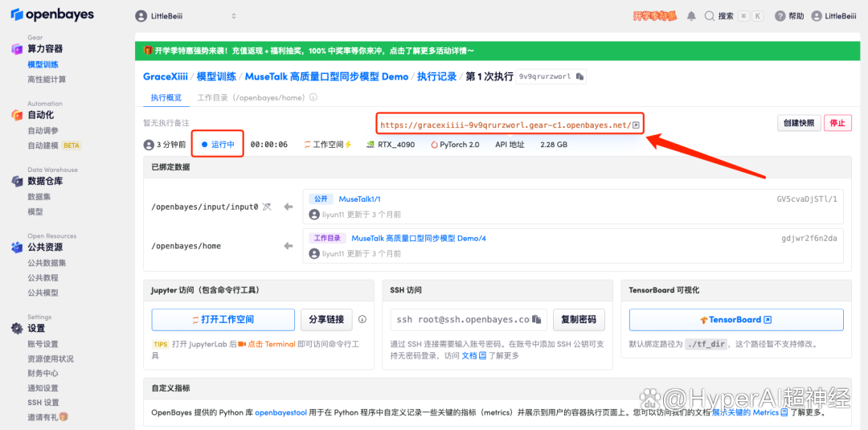The width and height of the screenshot is (868, 430).
Task: Click 创建快照 button
Action: click(799, 123)
